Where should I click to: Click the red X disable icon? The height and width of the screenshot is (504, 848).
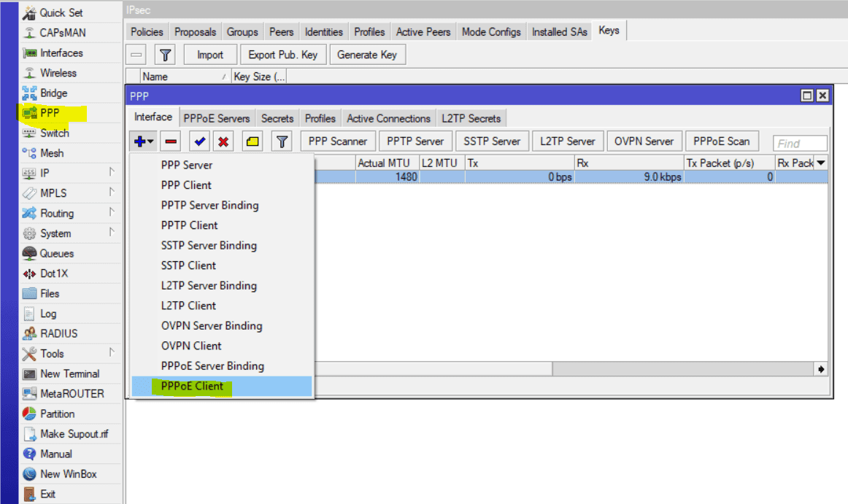click(223, 141)
